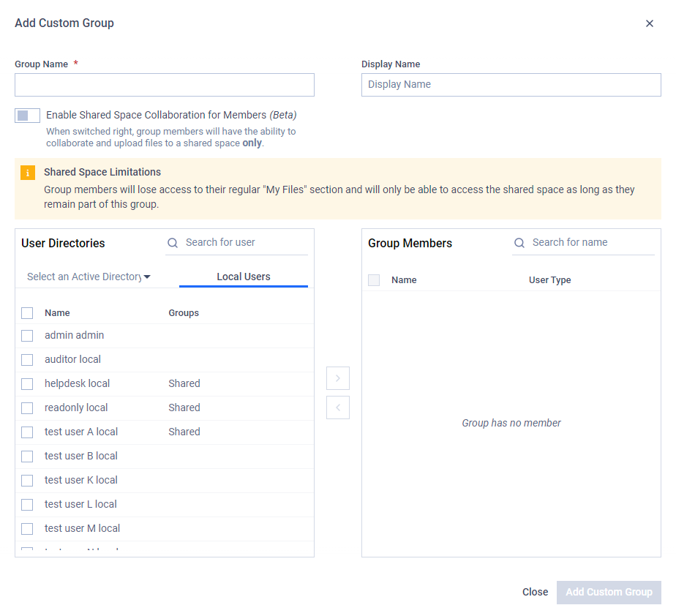Click the Name column header in User Directories
The width and height of the screenshot is (676, 616).
pos(57,313)
